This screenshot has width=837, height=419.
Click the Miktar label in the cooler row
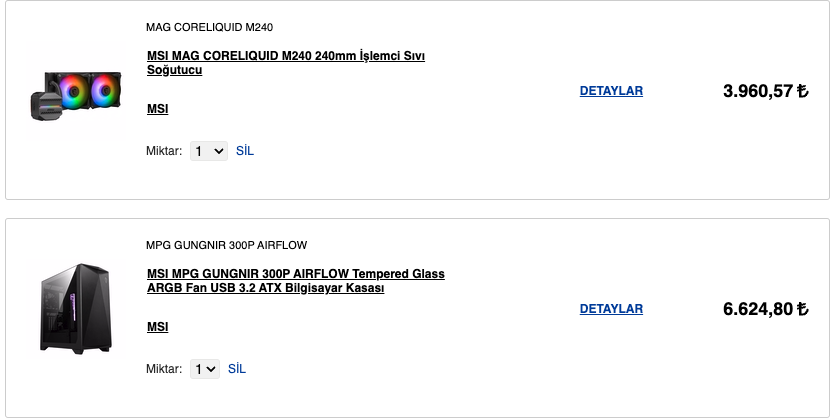(164, 151)
